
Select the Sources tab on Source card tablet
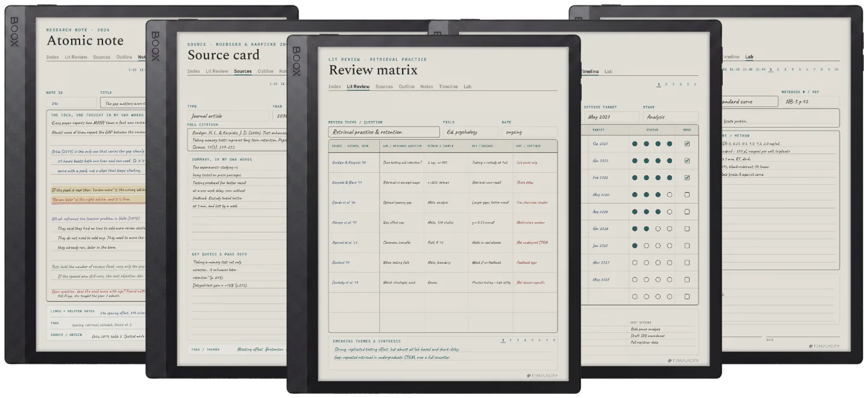(x=243, y=71)
